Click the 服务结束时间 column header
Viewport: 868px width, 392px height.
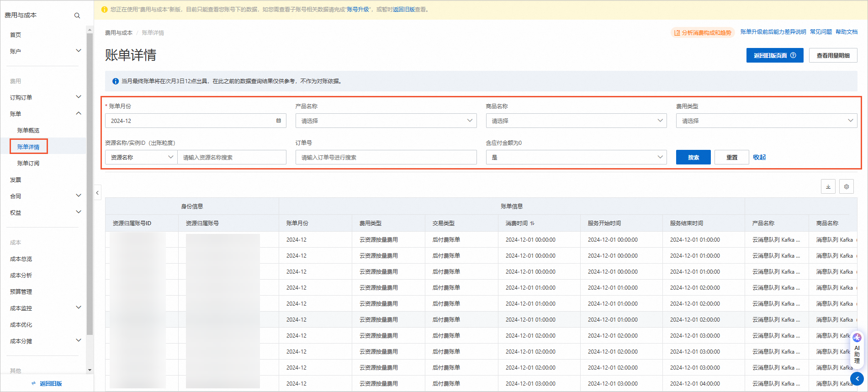[704, 223]
